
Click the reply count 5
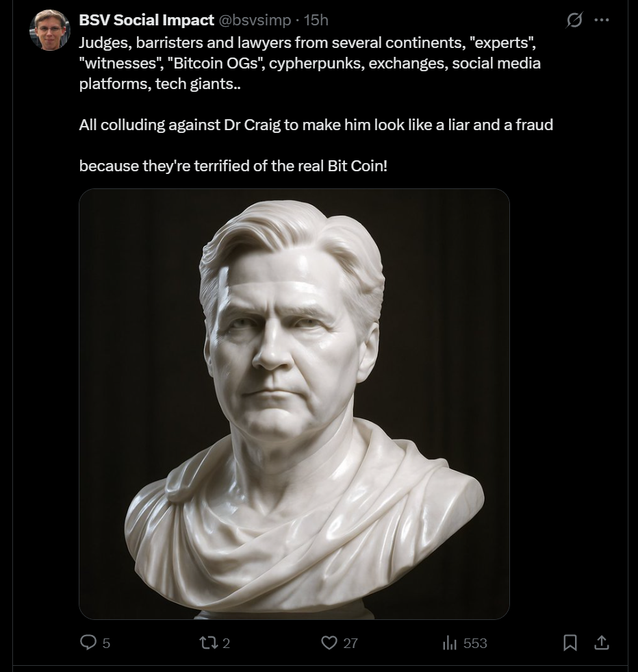pos(106,643)
